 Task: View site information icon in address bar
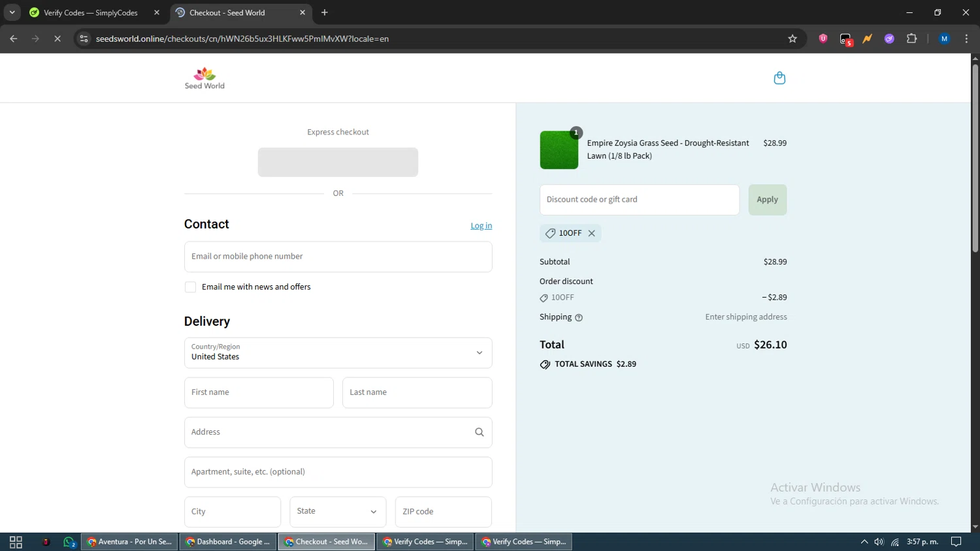point(84,39)
